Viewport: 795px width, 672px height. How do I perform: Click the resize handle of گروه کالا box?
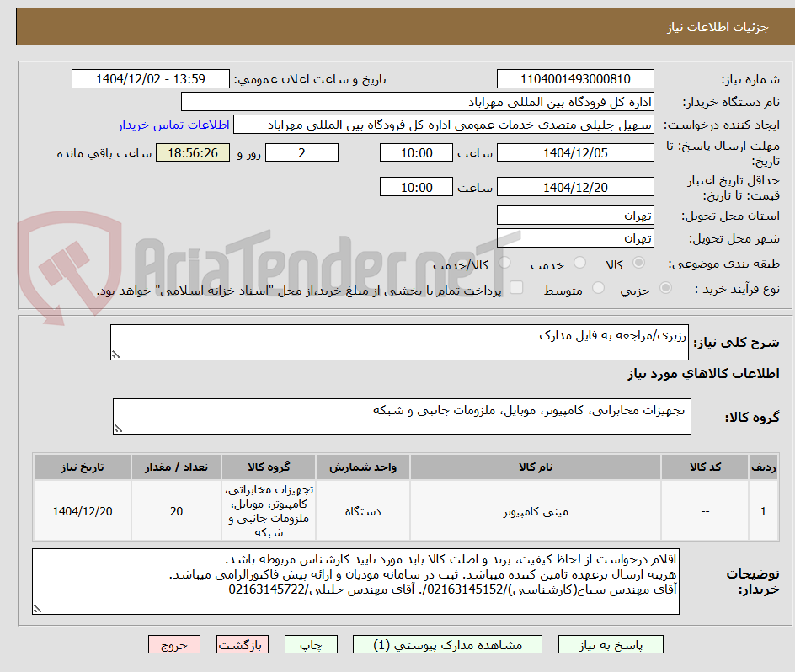[x=118, y=429]
